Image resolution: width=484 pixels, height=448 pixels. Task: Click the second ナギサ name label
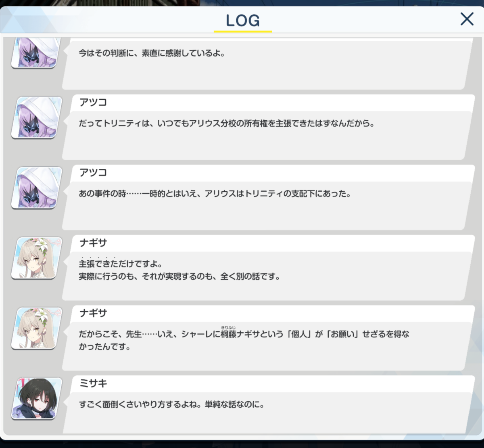pyautogui.click(x=93, y=313)
